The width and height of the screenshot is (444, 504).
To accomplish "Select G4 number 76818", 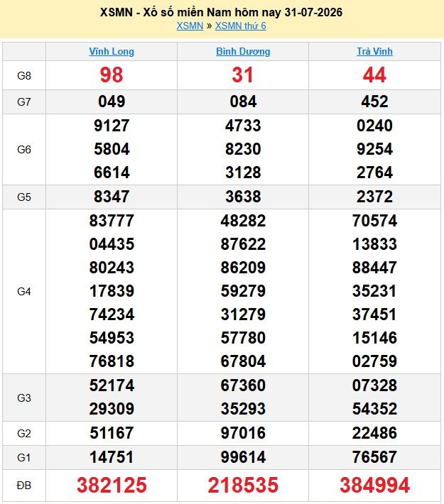I will click(112, 361).
